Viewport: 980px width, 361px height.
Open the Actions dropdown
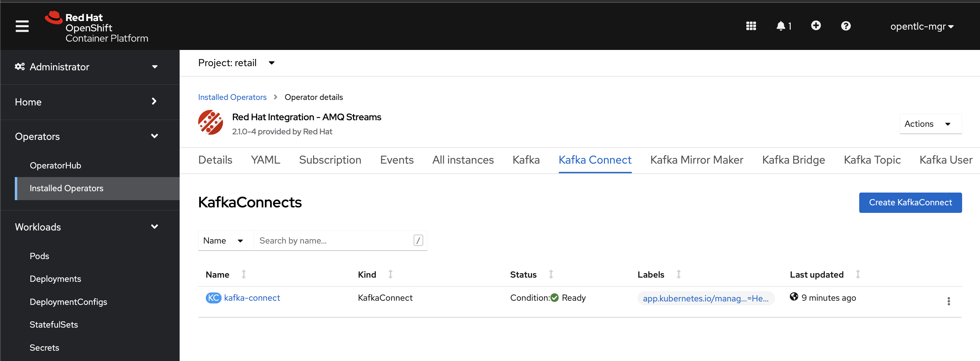[x=930, y=124]
